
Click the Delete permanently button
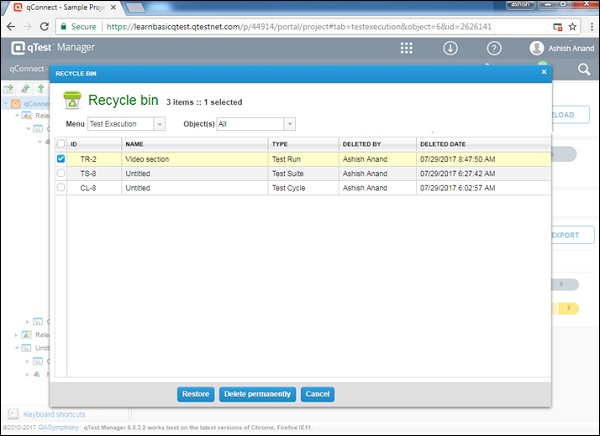pyautogui.click(x=257, y=394)
